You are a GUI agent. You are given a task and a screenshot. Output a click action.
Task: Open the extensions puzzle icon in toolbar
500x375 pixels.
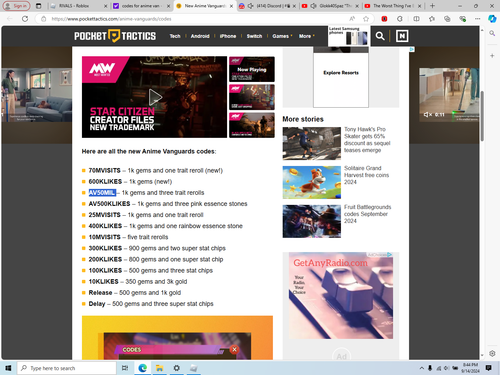pos(400,19)
